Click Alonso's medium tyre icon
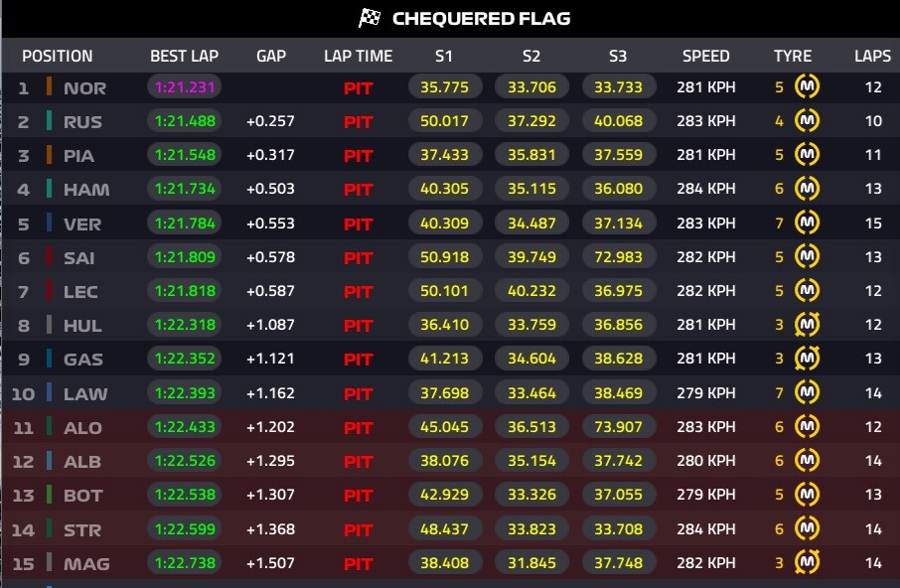The height and width of the screenshot is (588, 900). pos(810,427)
